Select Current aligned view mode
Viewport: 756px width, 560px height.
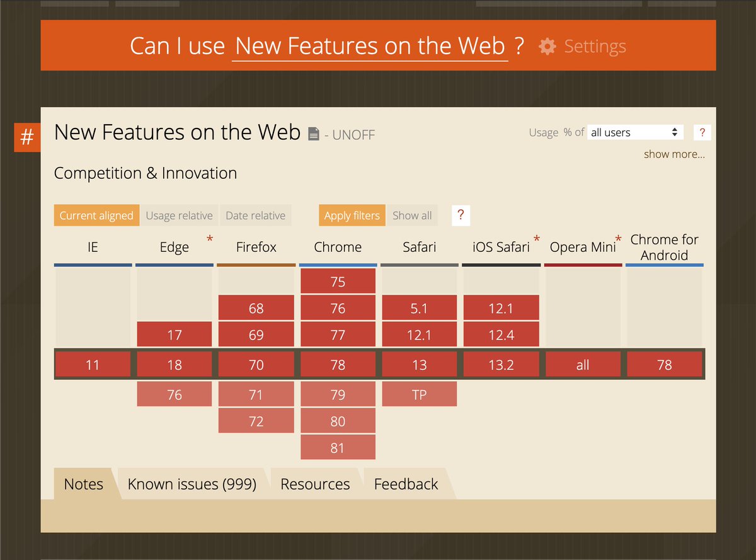(x=96, y=215)
